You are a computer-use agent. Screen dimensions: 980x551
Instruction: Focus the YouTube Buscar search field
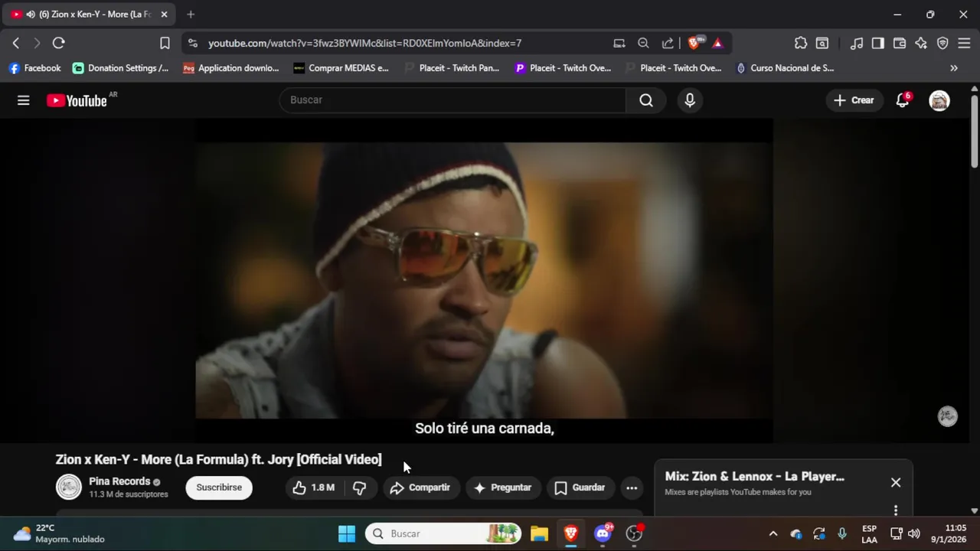click(452, 100)
